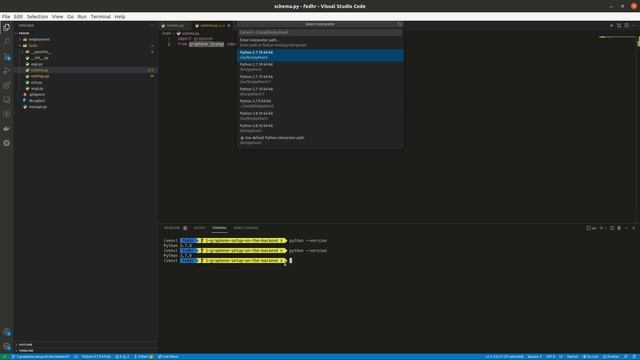Open the Run and Debug view icon
640x360 pixels.
[7, 71]
